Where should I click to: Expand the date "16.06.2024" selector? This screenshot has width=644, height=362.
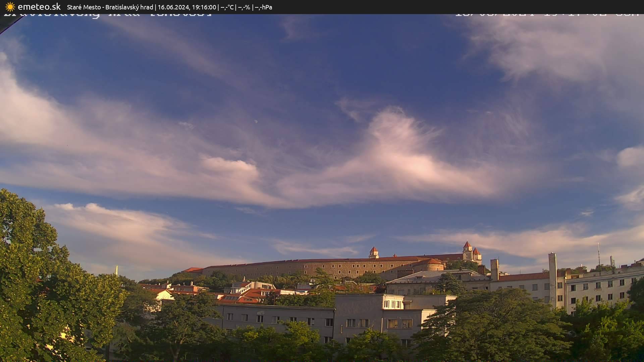point(173,7)
